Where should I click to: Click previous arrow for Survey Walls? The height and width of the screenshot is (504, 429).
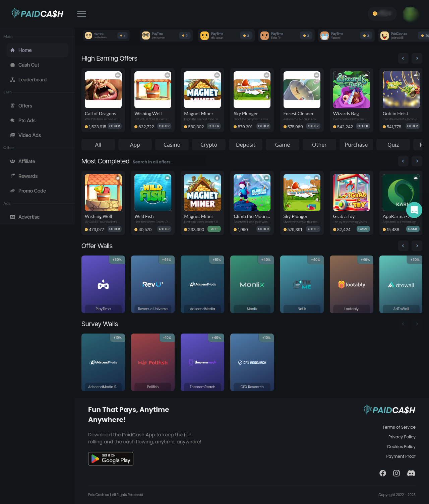[x=403, y=324]
